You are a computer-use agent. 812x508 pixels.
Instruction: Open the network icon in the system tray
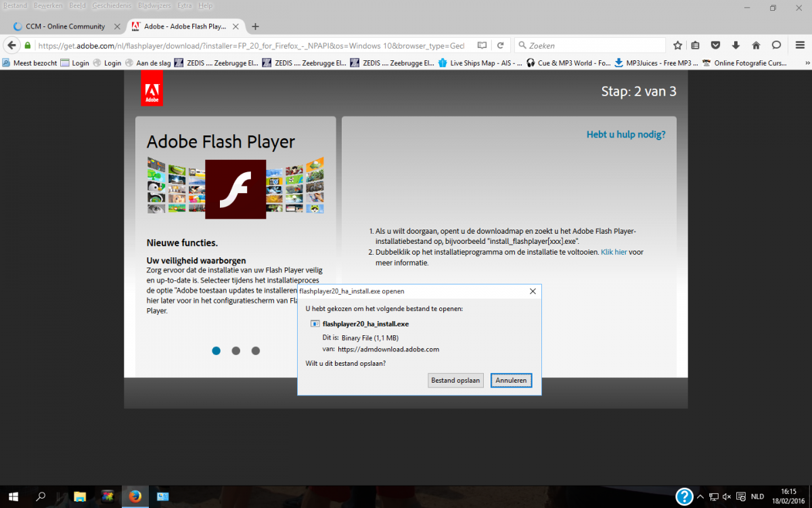pos(714,497)
